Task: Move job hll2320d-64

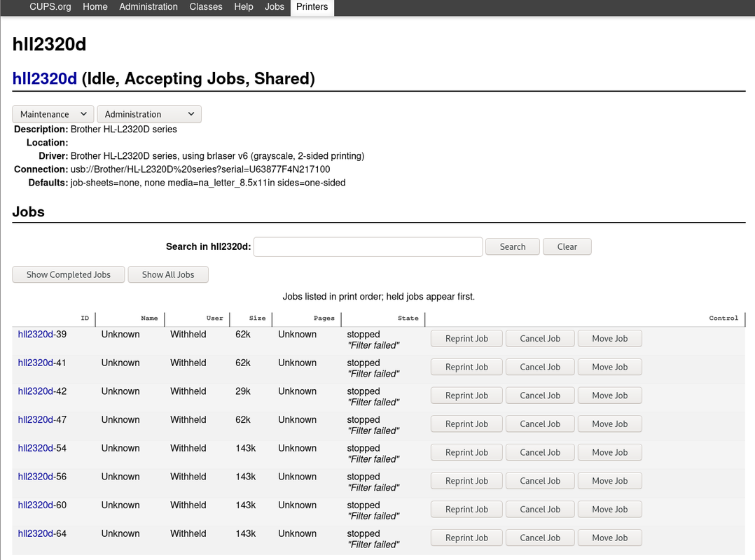Action: tap(609, 538)
